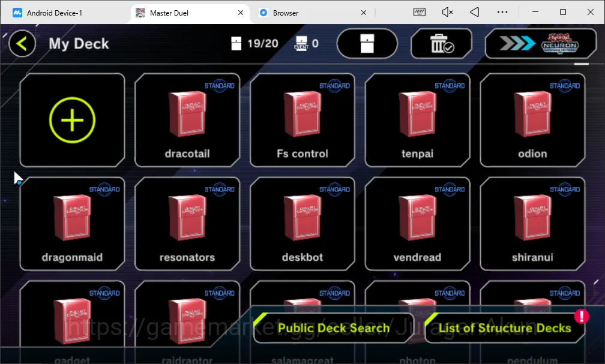Open the emulator three-dots more menu

point(502,12)
